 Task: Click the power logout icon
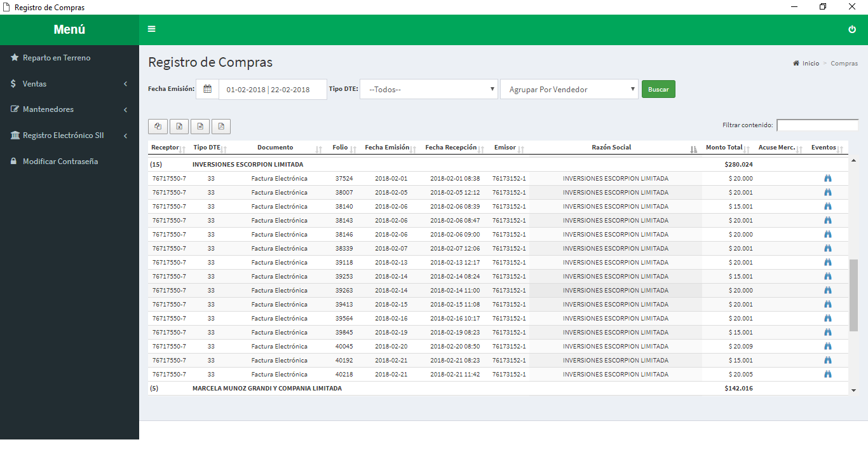click(852, 29)
